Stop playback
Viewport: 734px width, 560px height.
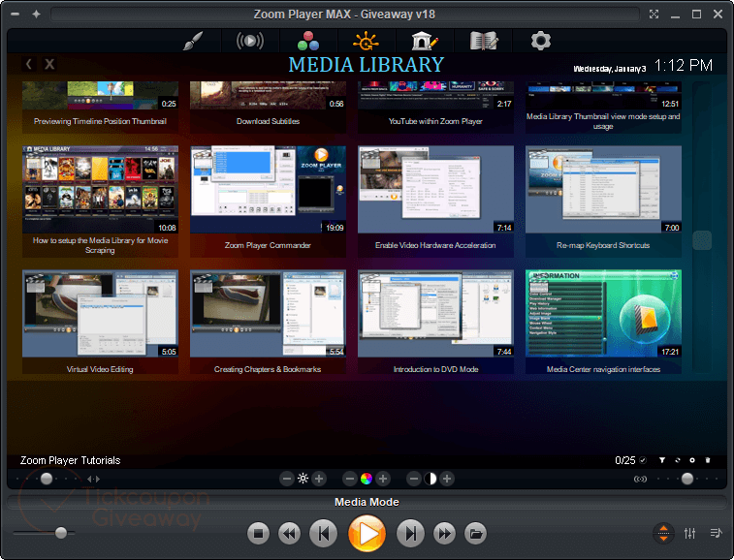point(258,533)
